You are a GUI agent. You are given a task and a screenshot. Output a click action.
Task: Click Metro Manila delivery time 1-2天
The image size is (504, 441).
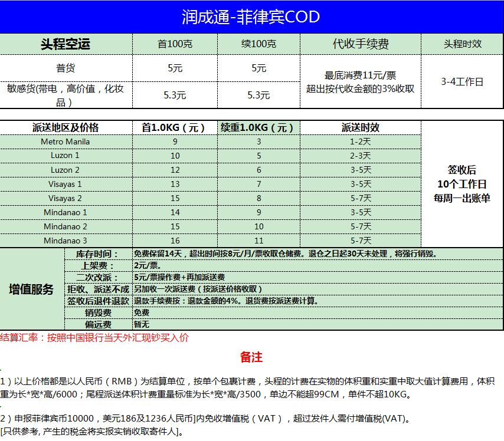tap(361, 141)
